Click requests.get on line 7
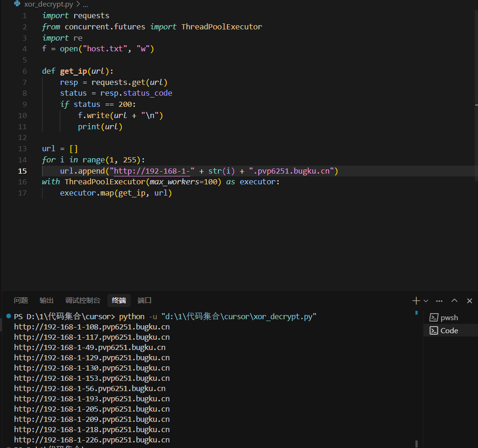 (x=118, y=82)
